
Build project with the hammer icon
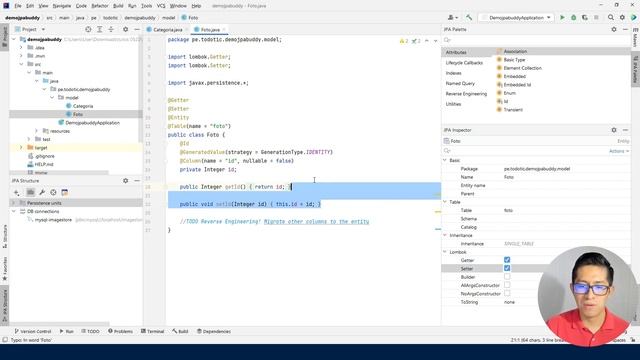click(x=469, y=18)
